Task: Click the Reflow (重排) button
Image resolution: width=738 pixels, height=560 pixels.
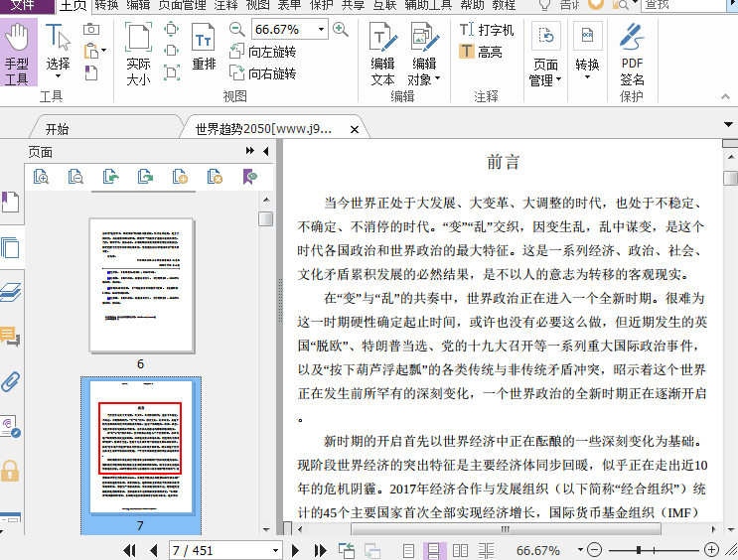Action: (x=204, y=52)
